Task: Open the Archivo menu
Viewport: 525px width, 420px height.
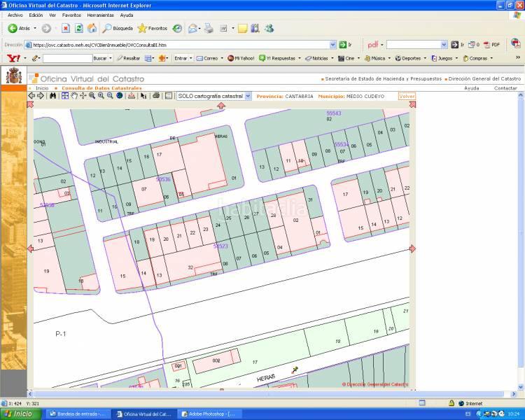Action: (x=15, y=15)
